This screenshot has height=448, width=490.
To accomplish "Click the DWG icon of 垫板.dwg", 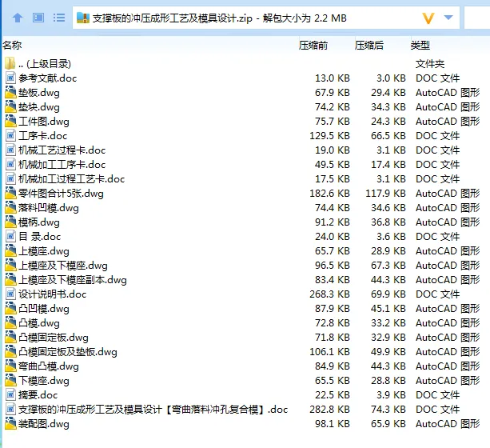I will pyautogui.click(x=10, y=92).
